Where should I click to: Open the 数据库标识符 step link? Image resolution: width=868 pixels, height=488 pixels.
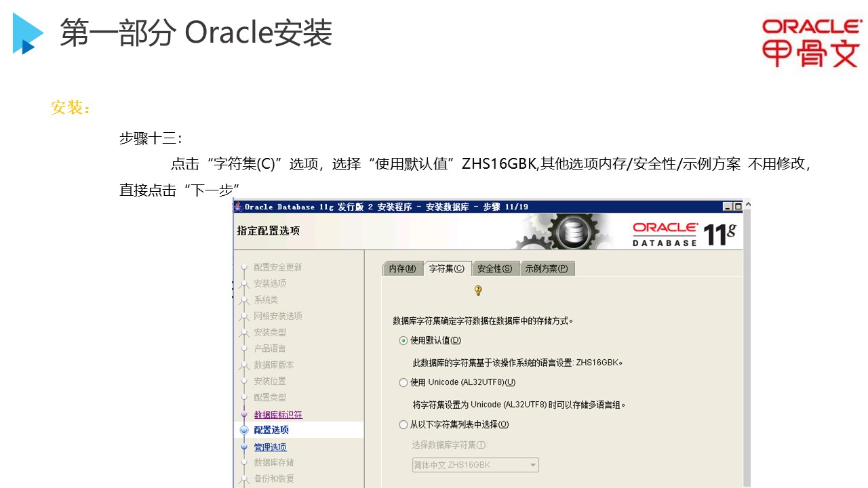coord(278,414)
